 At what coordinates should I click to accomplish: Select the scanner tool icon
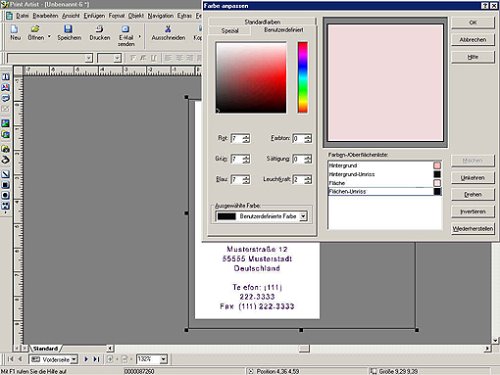coord(6,160)
